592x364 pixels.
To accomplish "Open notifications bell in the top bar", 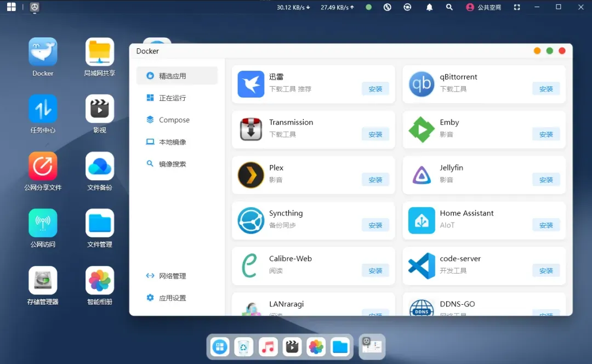I will point(429,7).
